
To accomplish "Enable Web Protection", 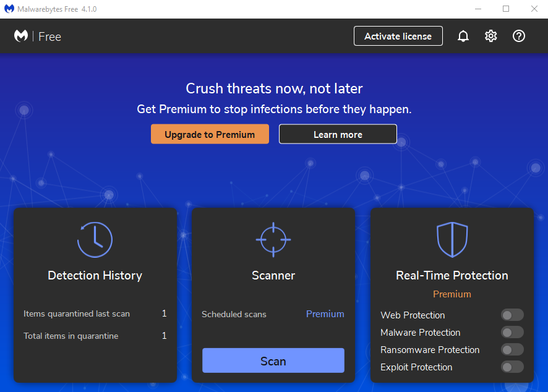I will click(x=512, y=315).
